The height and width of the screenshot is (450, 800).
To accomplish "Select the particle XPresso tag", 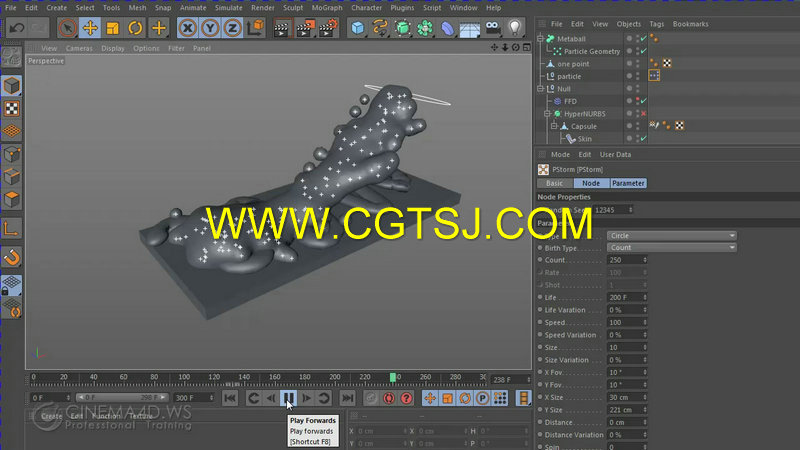I will 654,76.
